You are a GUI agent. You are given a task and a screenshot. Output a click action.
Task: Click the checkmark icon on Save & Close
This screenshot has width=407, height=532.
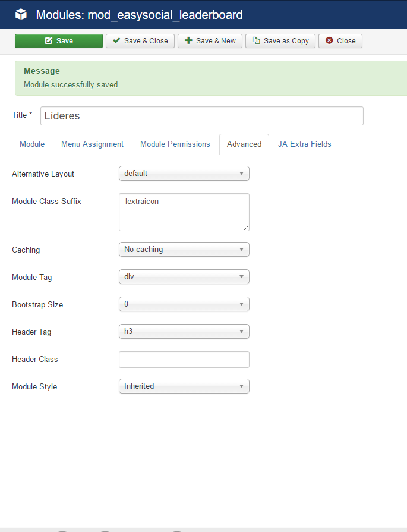click(116, 40)
